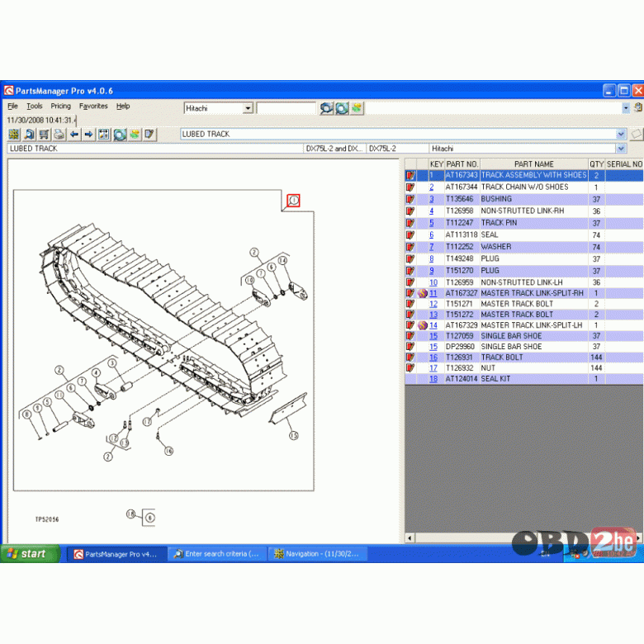The height and width of the screenshot is (644, 644).
Task: Open the navigation icon in the toolbar
Action: [x=14, y=135]
